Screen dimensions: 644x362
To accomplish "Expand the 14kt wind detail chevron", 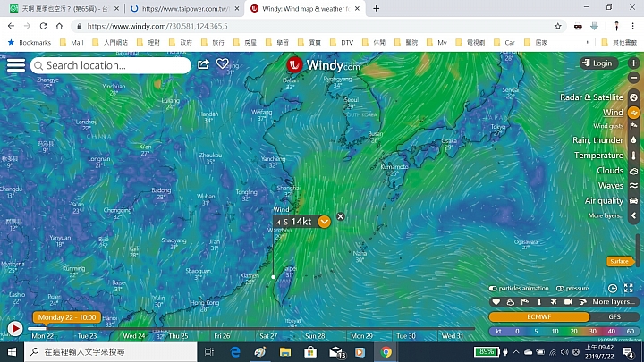I will tap(324, 222).
